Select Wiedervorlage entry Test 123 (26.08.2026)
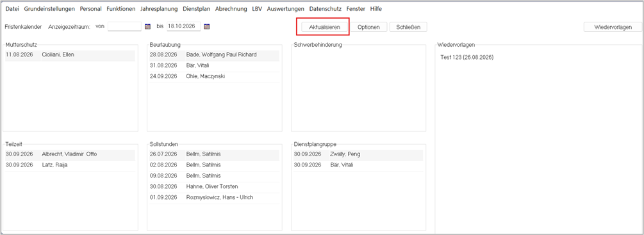The height and width of the screenshot is (235, 644). 467,58
